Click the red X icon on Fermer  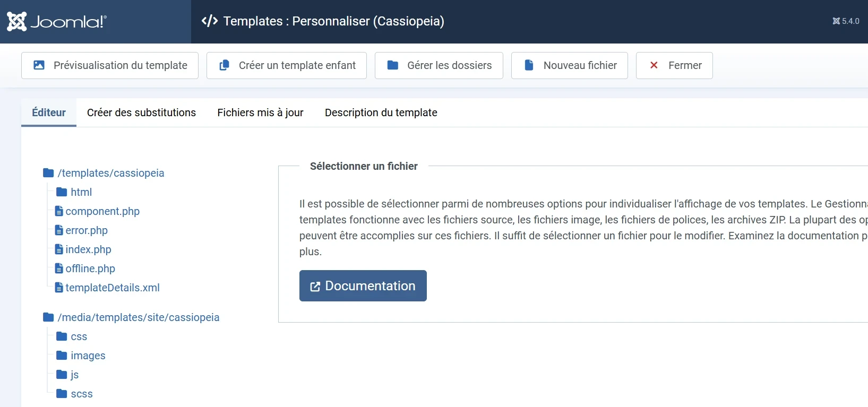(653, 65)
